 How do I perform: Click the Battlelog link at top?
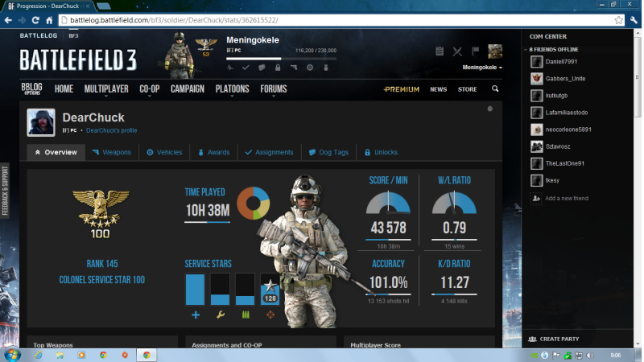39,35
